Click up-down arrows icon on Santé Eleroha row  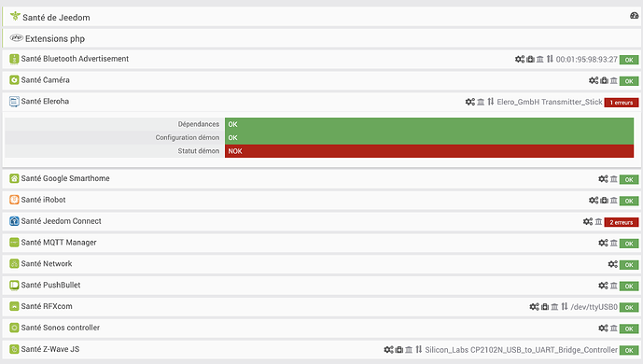pos(491,102)
